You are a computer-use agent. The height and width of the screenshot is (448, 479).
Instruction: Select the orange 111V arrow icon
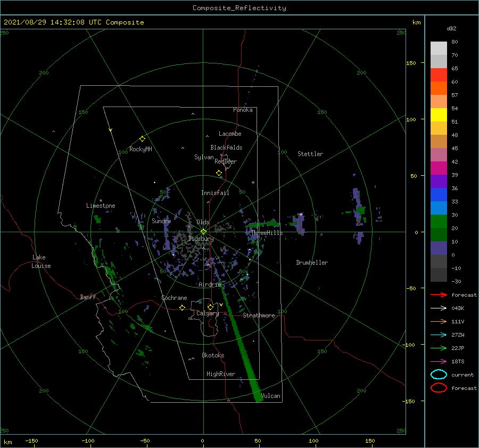pos(439,321)
